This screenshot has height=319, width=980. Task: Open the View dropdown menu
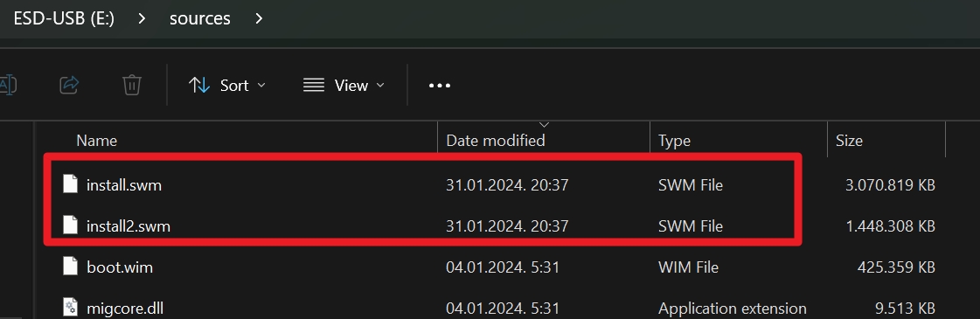(343, 85)
